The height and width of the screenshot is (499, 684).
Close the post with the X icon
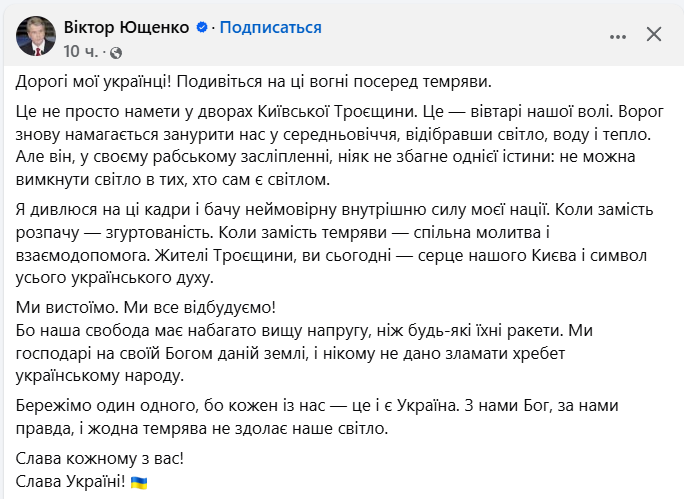[654, 34]
